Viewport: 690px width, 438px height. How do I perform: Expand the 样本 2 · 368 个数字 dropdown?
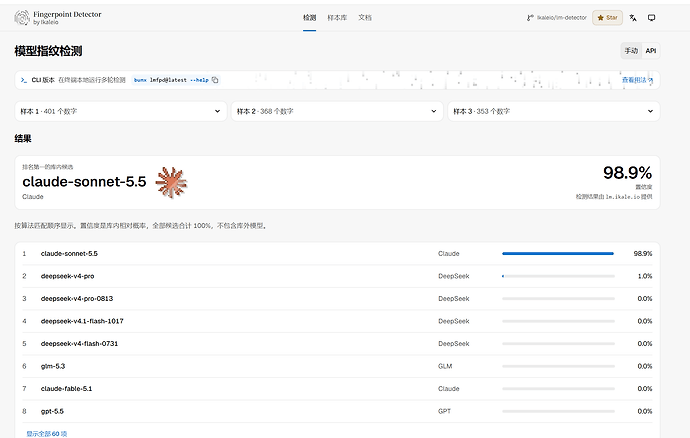click(337, 111)
